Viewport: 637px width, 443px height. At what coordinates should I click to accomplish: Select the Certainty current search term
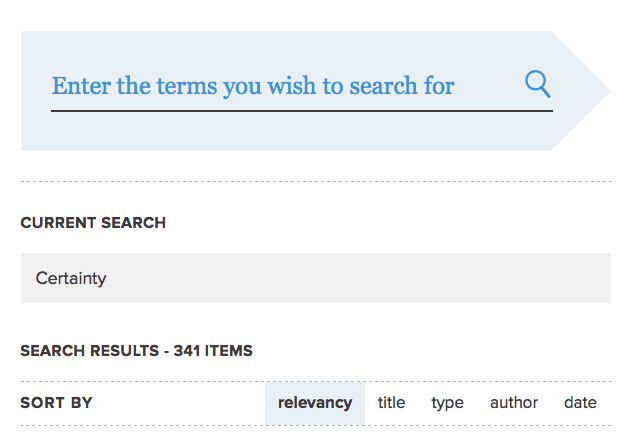(71, 278)
